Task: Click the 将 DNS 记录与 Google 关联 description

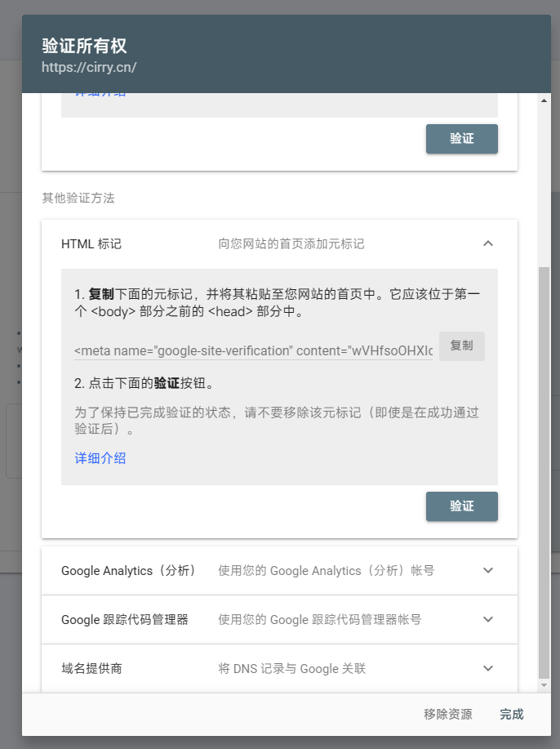Action: [x=291, y=669]
